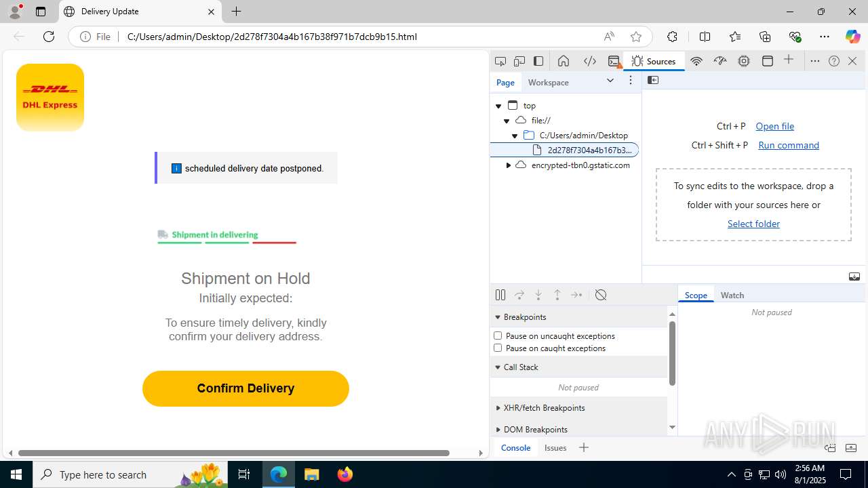Open the Elements tool icon
Viewport: 868px width, 488px height.
(x=590, y=61)
